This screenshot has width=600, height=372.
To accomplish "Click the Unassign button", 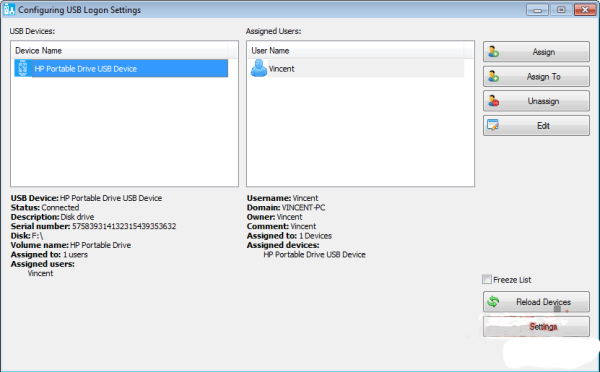I will click(x=536, y=101).
